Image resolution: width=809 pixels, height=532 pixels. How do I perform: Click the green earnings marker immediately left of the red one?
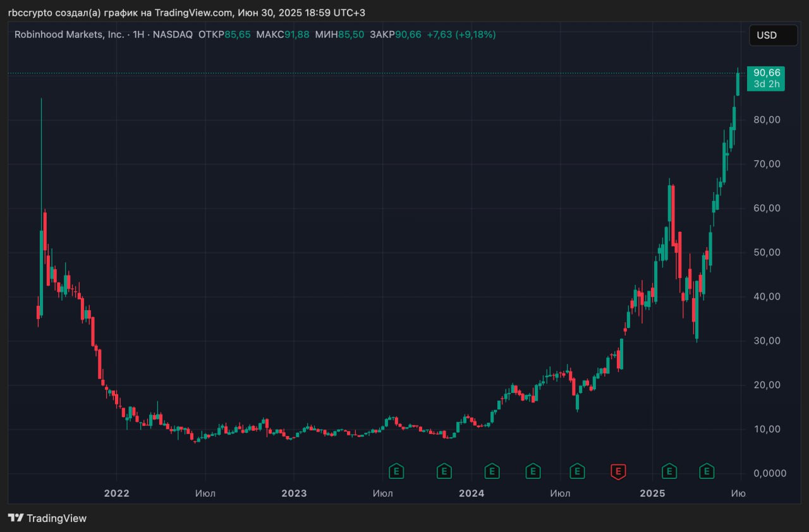tap(577, 471)
